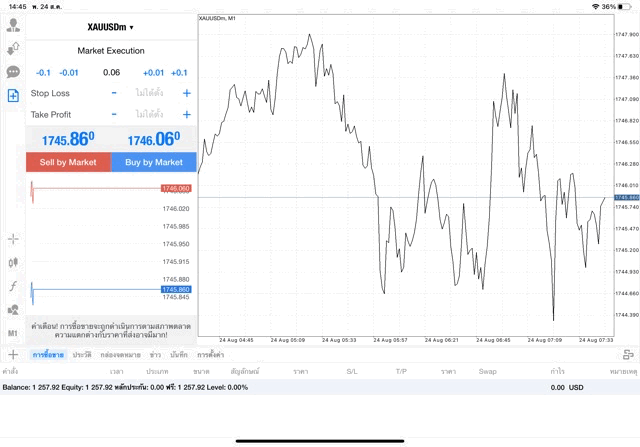640x447 pixels.
Task: Click the layout icon at right of tabs
Action: [628, 355]
